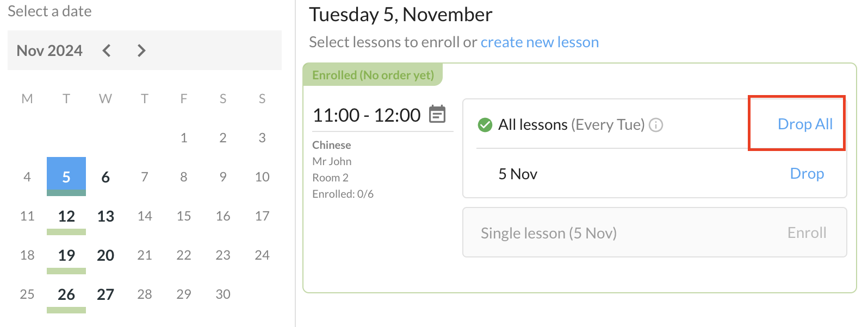Select November 6 on the calendar
The image size is (868, 327).
point(106,177)
